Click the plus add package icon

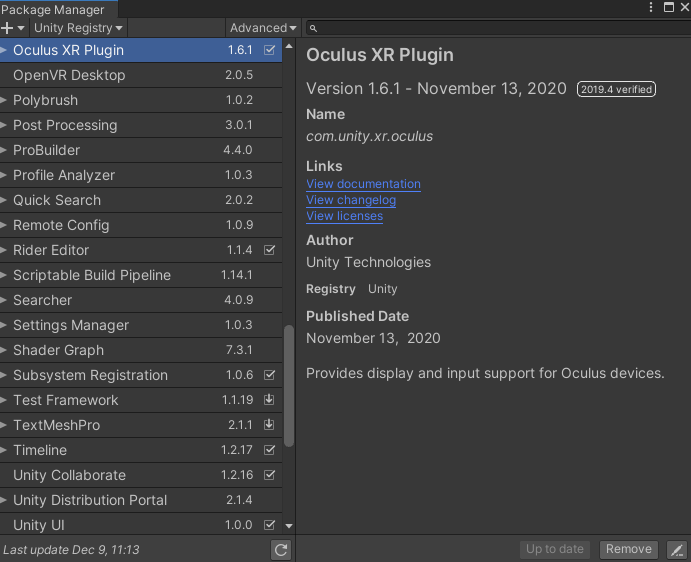(7, 28)
